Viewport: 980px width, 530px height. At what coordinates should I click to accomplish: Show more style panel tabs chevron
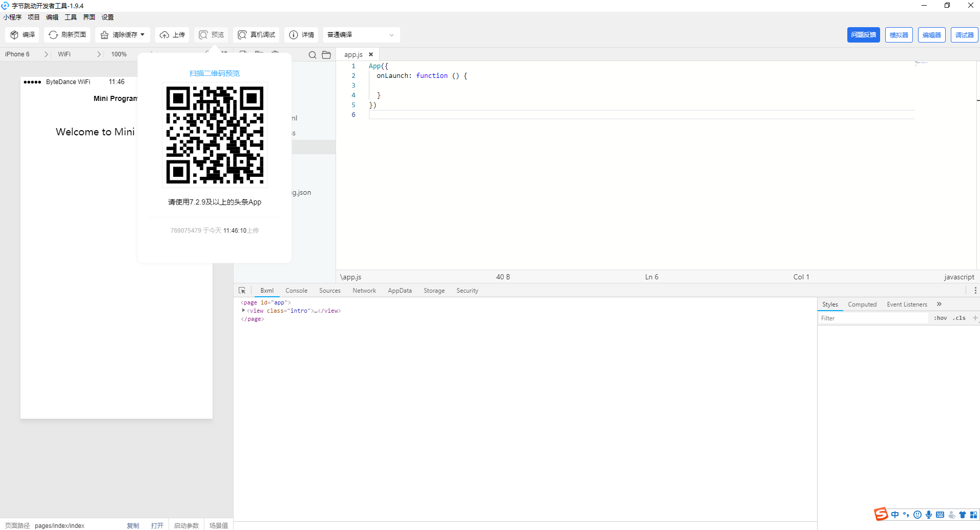939,304
